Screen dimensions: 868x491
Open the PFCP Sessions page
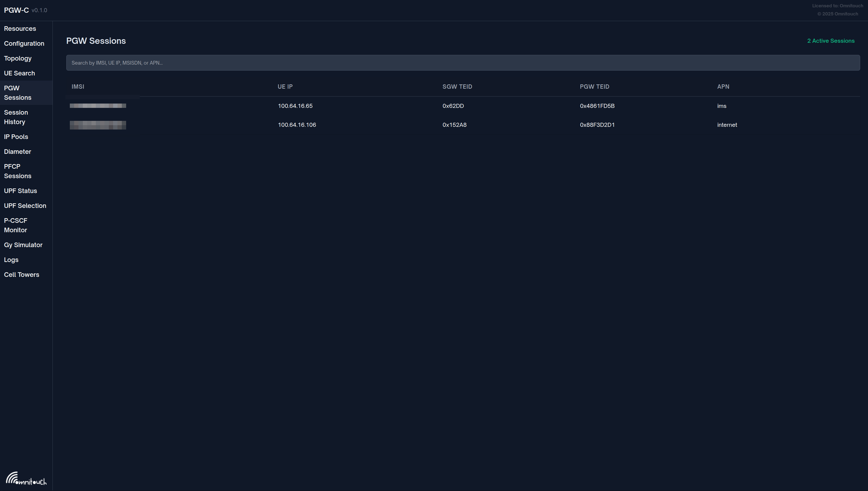(18, 171)
